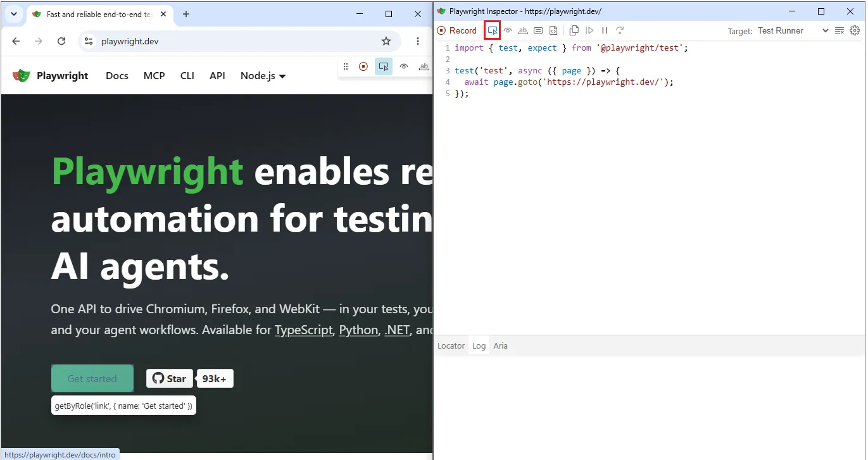Open a new Chrome tab

point(186,14)
